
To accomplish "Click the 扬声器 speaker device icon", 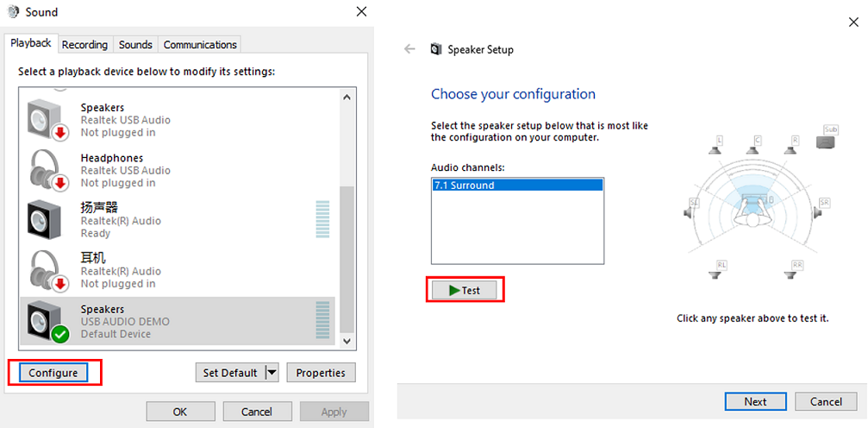I will pos(45,219).
